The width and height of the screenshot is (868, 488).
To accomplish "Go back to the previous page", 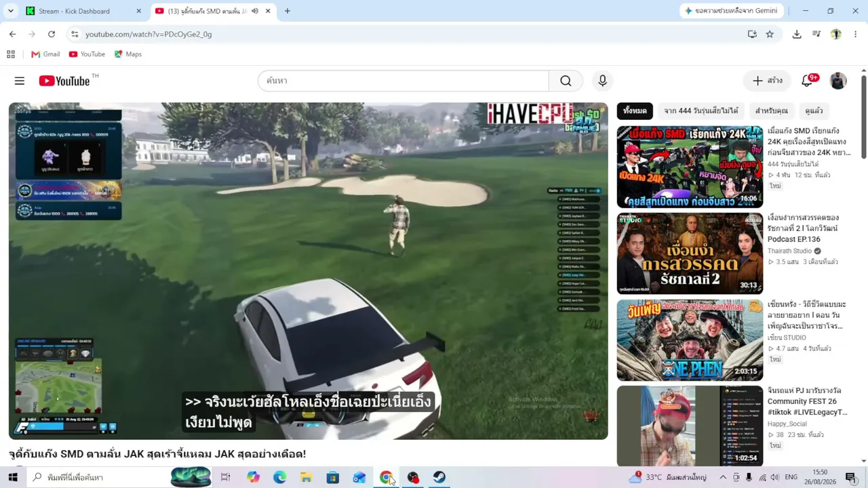I will [x=12, y=34].
